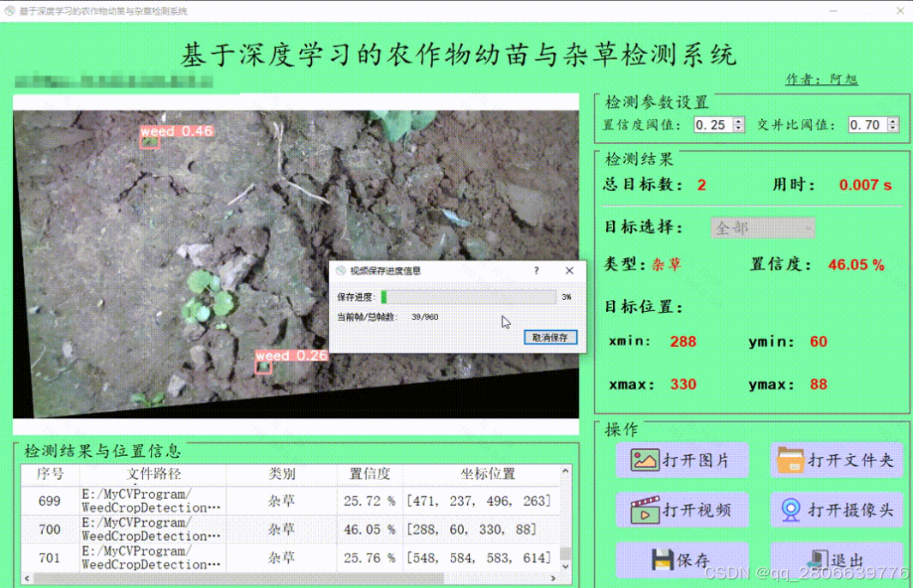This screenshot has height=588, width=913.
Task: Click the confidence cell 25.72 %
Action: pyautogui.click(x=369, y=501)
